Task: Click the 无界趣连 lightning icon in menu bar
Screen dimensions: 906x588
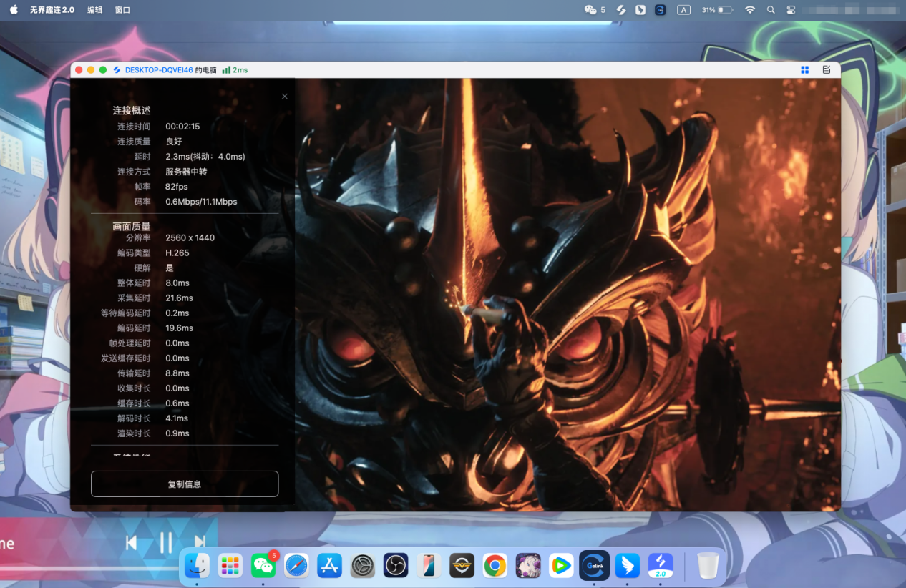Action: pos(621,10)
